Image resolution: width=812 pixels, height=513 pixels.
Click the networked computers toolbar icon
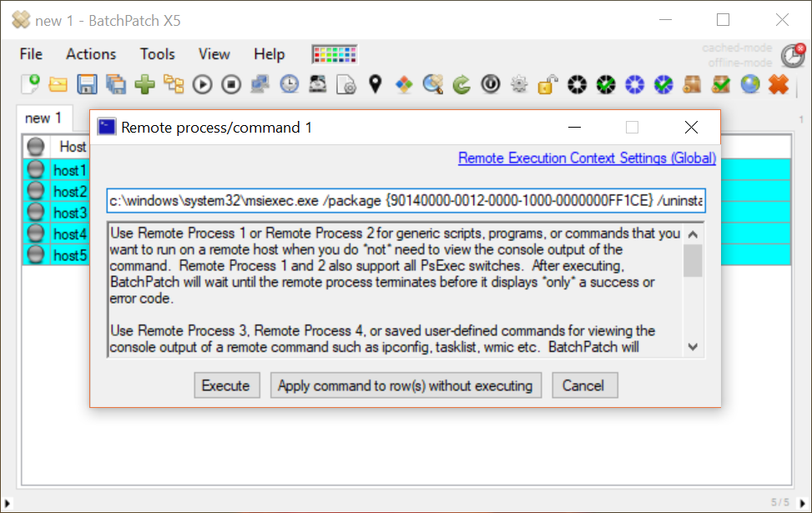[x=260, y=84]
